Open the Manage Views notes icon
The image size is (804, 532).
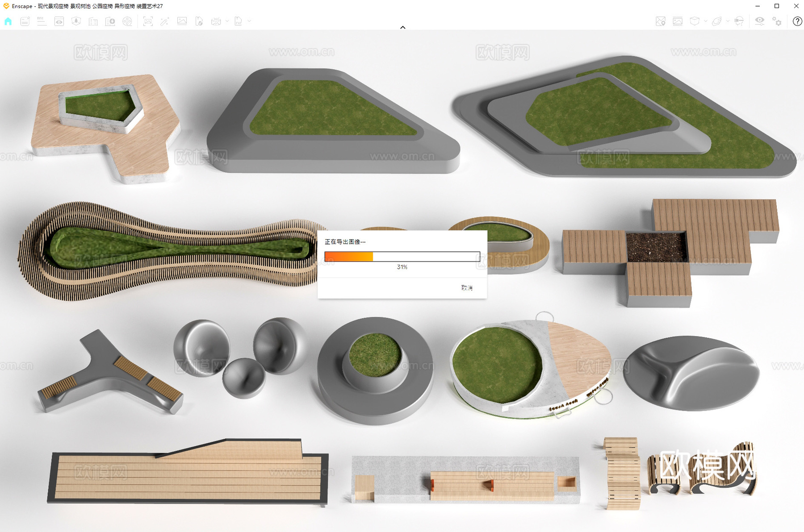click(25, 21)
